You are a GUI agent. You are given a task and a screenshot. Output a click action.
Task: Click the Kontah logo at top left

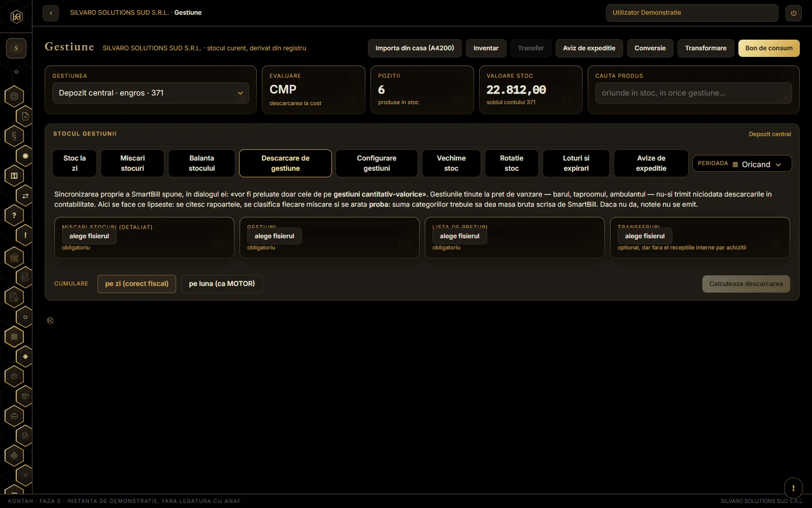[16, 17]
